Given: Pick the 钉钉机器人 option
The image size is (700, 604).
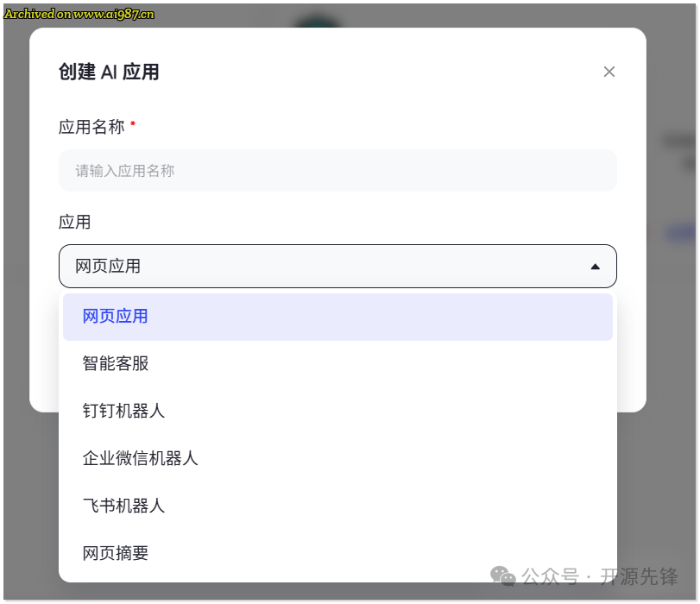Looking at the screenshot, I should tap(337, 411).
